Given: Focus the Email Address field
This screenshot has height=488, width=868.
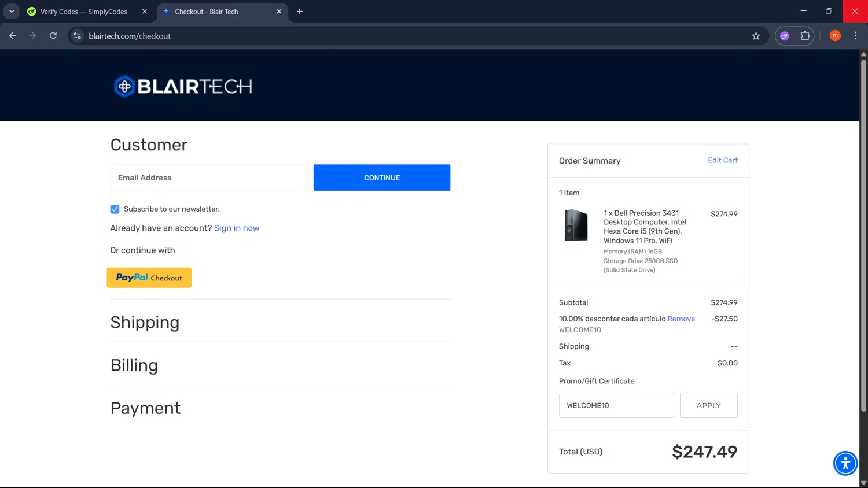Looking at the screenshot, I should tap(209, 178).
